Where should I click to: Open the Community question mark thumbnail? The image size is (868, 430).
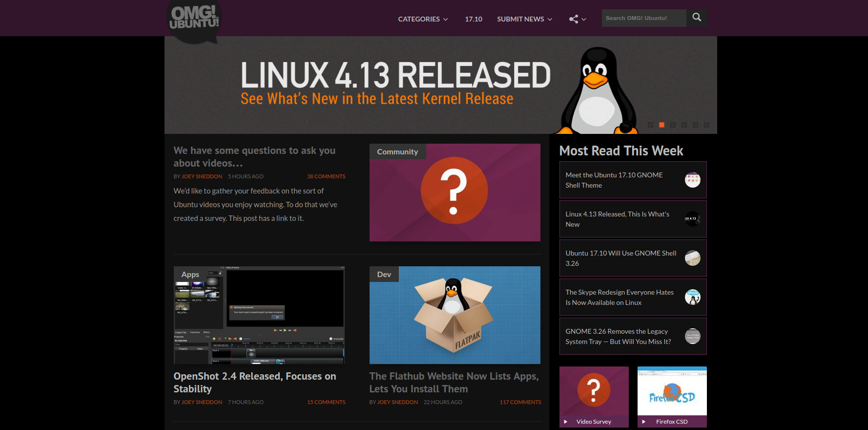(x=455, y=193)
